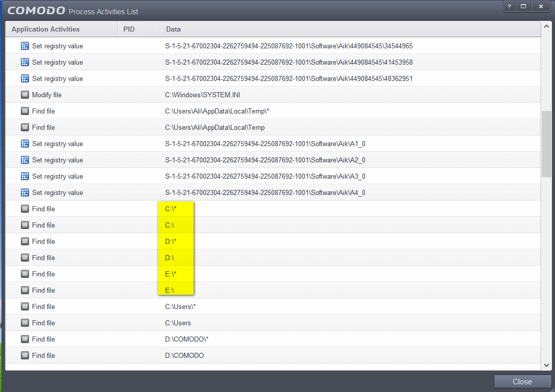The image size is (555, 392).
Task: Click the D:\* data cell
Action: [x=171, y=241]
